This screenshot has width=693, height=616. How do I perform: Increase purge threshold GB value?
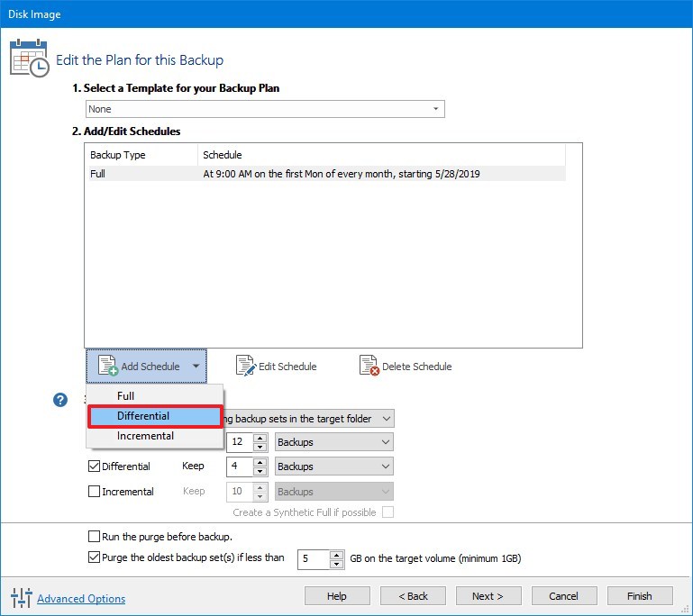tap(337, 555)
